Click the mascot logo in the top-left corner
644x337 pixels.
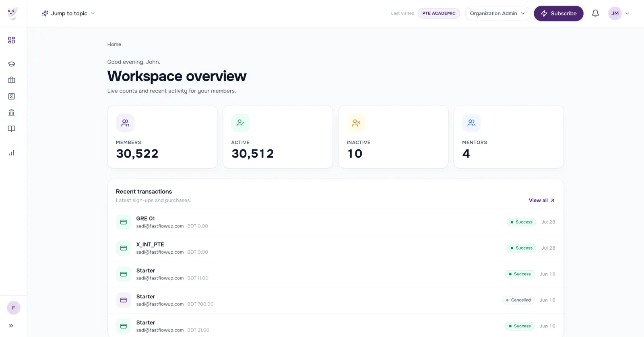click(x=13, y=13)
